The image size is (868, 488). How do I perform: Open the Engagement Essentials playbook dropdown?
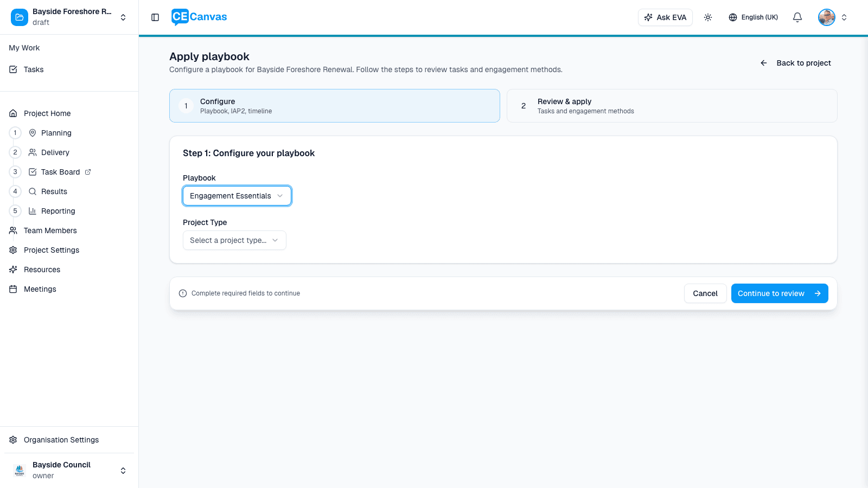click(x=237, y=196)
